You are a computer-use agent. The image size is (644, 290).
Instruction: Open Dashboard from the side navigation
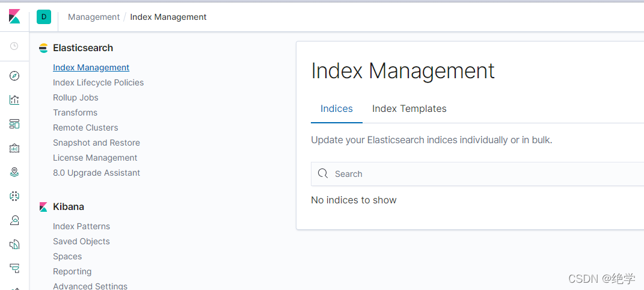point(14,123)
